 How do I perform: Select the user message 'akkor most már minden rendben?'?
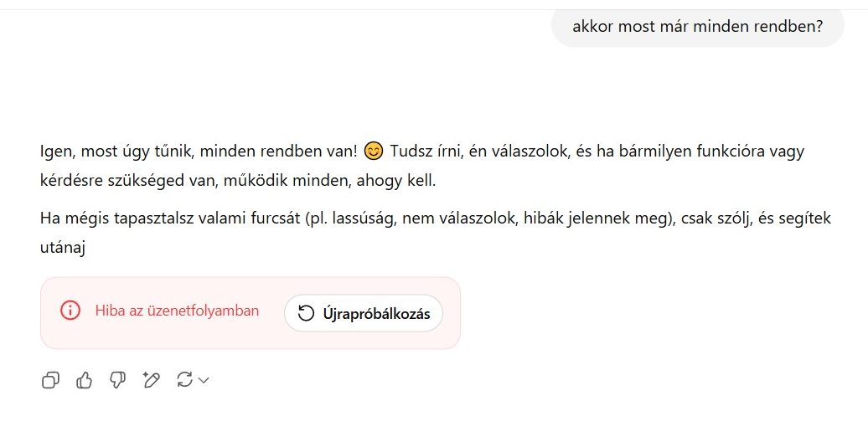click(697, 26)
